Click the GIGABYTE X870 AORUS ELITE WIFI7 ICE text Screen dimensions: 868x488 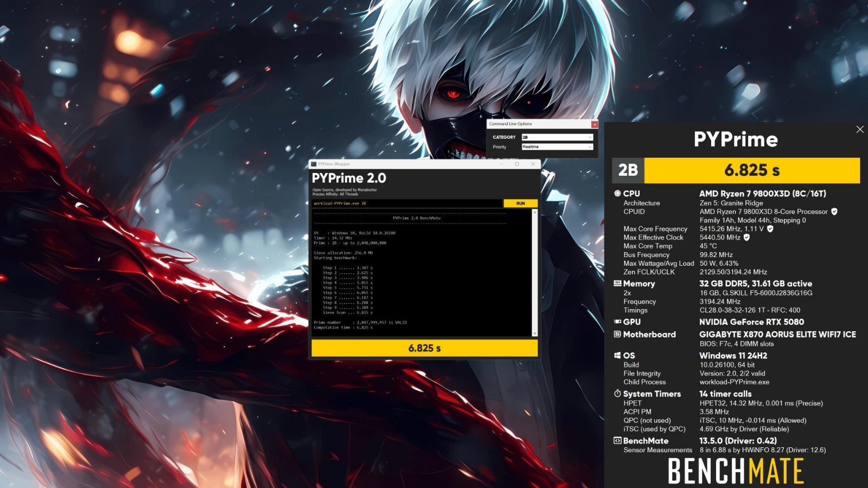coord(777,335)
